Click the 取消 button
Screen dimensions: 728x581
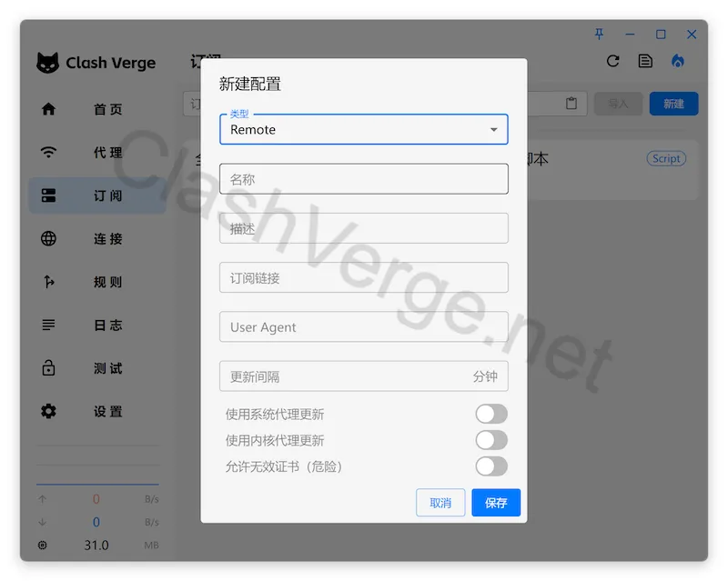click(x=440, y=503)
